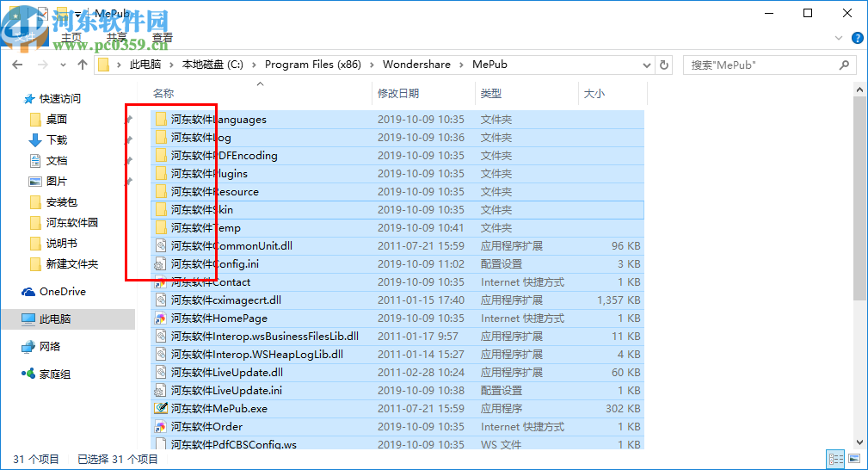This screenshot has height=470, width=868.
Task: Select Wondershare breadcrumb segment
Action: click(x=416, y=65)
